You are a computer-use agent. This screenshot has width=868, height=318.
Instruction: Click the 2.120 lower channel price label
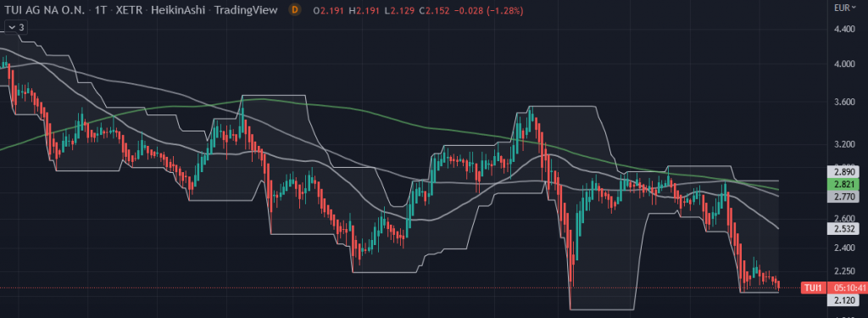tap(842, 299)
